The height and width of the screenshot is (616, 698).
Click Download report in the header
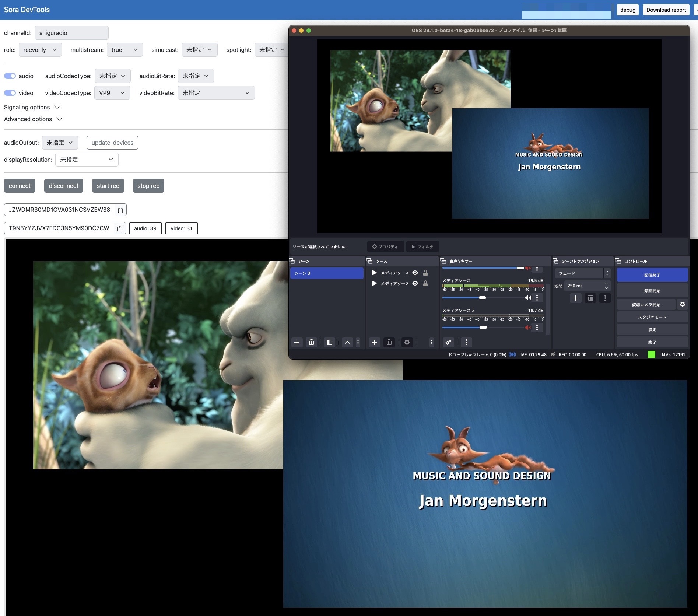coord(666,10)
